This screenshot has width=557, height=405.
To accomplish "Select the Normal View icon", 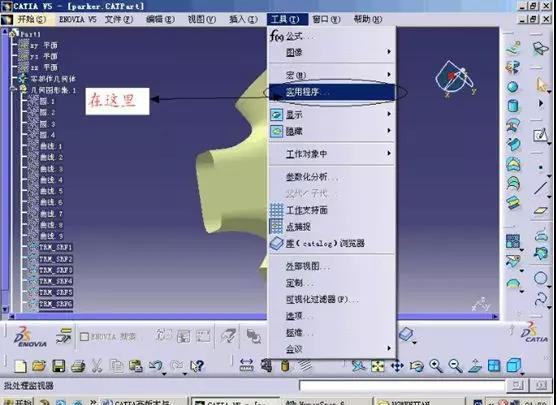I will coord(475,365).
